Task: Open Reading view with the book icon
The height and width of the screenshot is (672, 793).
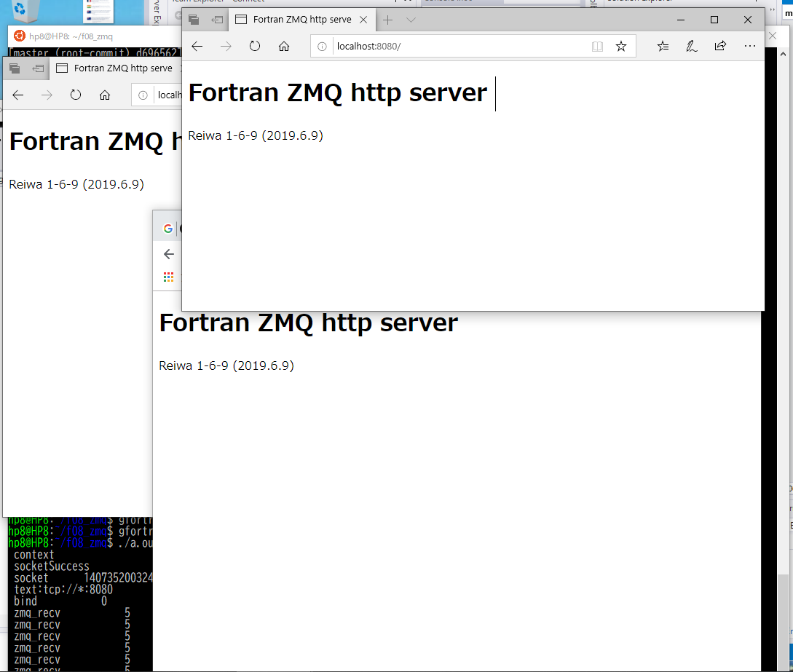Action: point(597,45)
